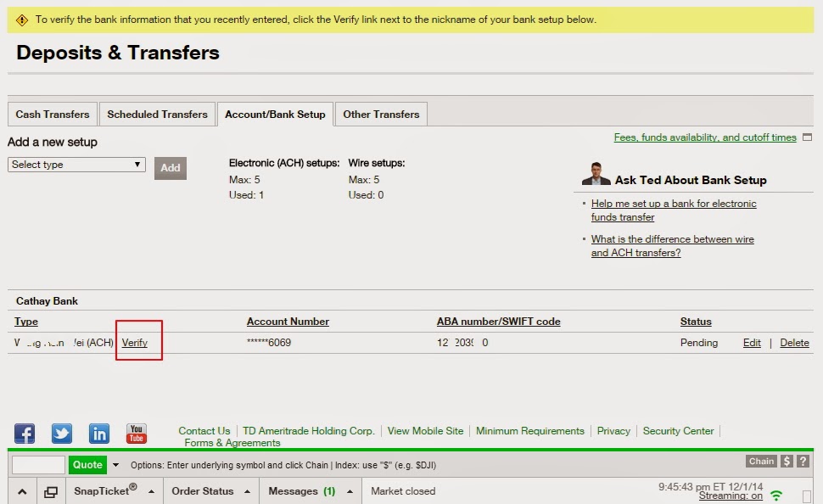Open the Other Transfers tab
The image size is (823, 504).
click(381, 114)
